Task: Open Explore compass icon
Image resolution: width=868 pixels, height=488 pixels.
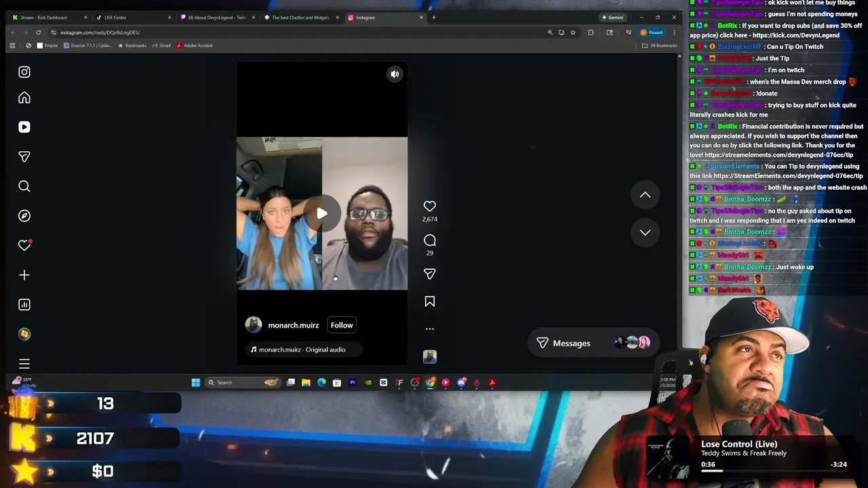Action: click(24, 216)
